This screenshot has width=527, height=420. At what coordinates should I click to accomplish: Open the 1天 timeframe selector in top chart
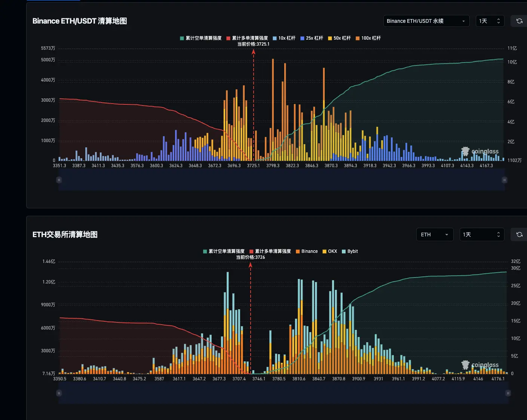490,21
